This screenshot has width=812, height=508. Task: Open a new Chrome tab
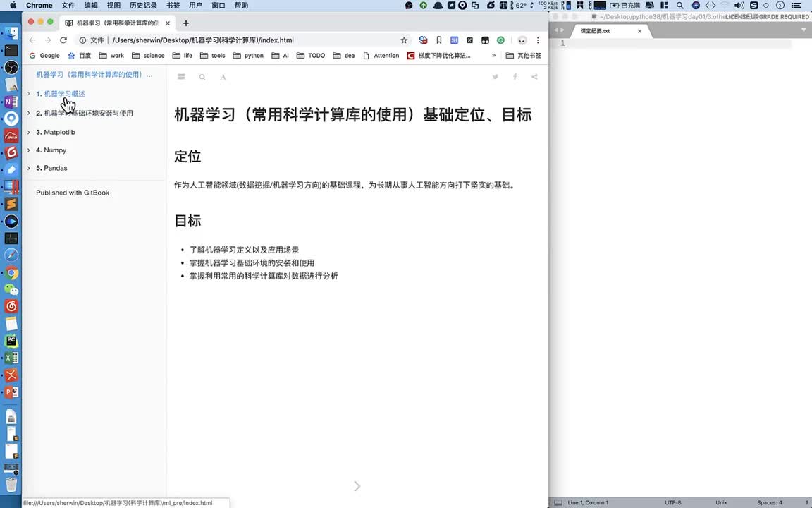click(x=186, y=23)
